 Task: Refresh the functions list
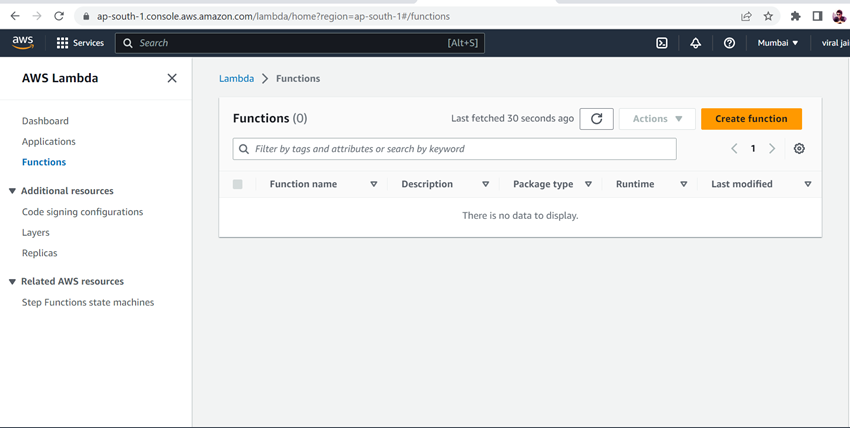click(596, 119)
